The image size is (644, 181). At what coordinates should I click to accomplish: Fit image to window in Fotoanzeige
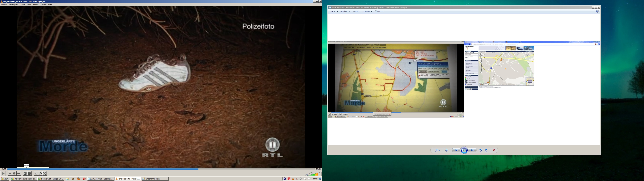click(x=447, y=150)
